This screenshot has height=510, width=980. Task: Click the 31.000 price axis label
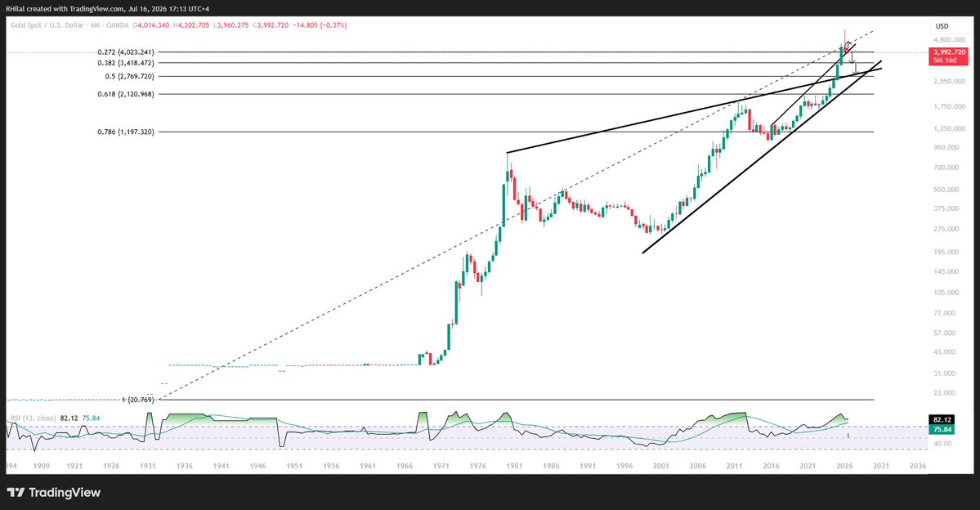click(x=945, y=374)
